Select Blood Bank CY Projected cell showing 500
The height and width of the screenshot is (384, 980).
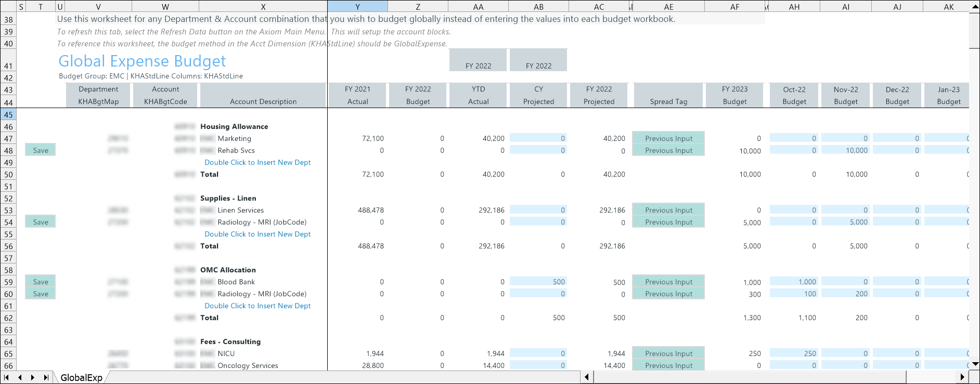pos(538,282)
